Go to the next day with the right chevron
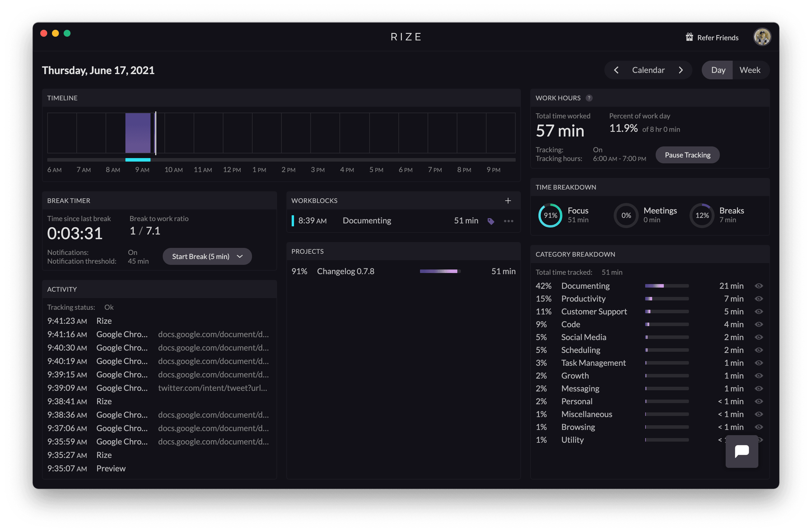 click(681, 70)
